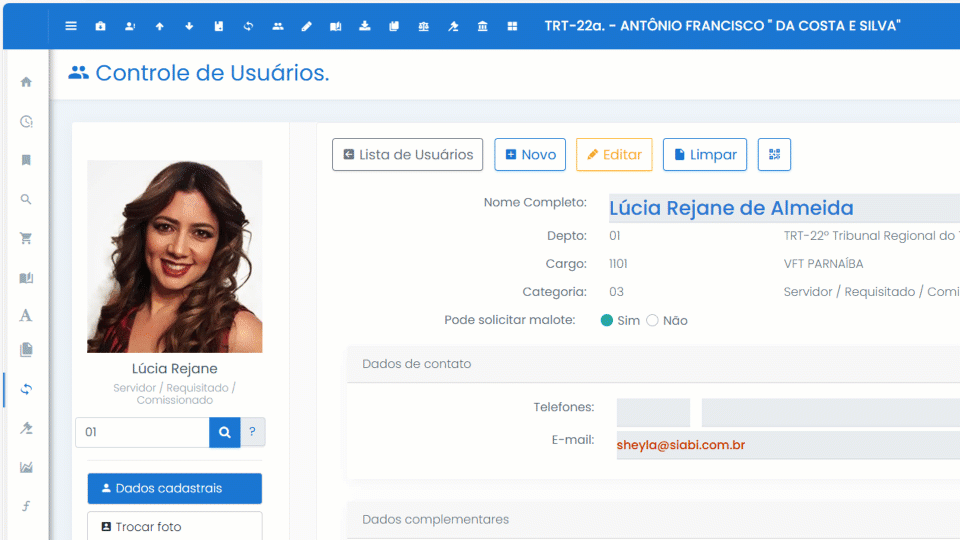This screenshot has height=540, width=960.
Task: Click the bank building toolbar icon
Action: [483, 26]
